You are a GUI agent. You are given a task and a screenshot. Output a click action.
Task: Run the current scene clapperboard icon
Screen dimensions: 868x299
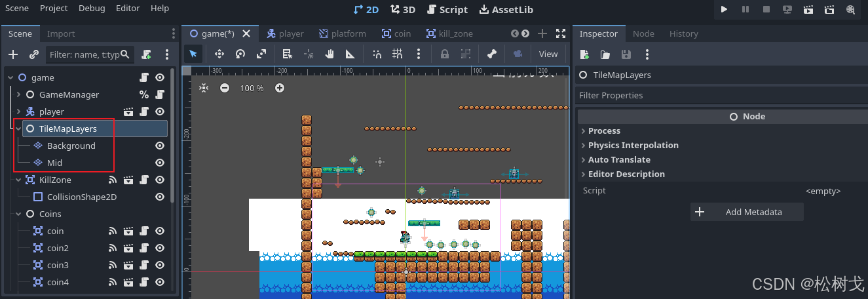coord(808,9)
